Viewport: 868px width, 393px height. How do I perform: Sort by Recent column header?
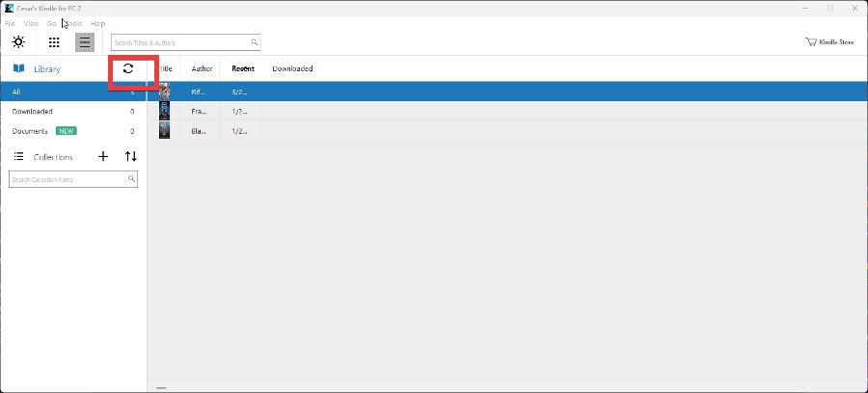point(243,68)
